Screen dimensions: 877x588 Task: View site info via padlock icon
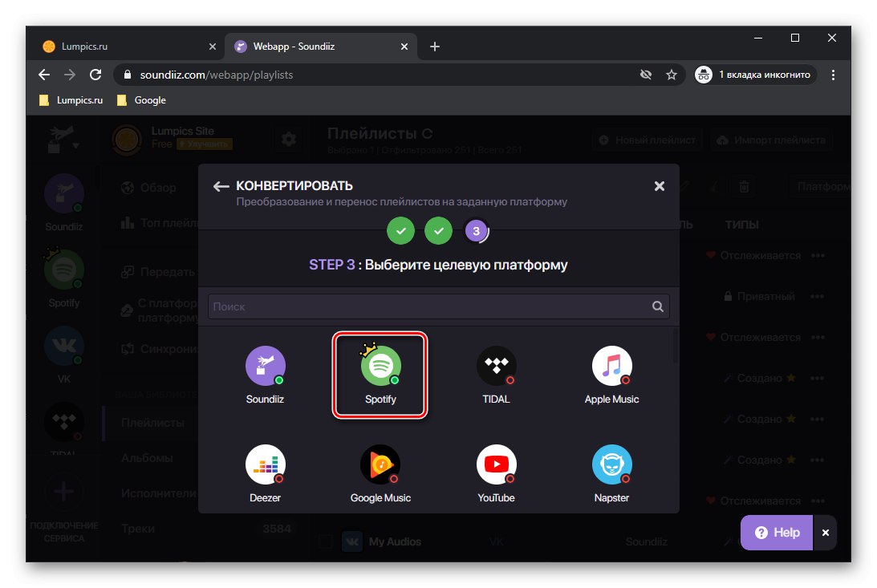click(x=128, y=75)
